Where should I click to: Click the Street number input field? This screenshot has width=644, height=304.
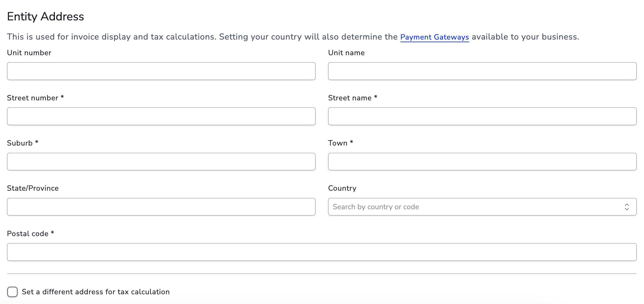click(x=161, y=116)
